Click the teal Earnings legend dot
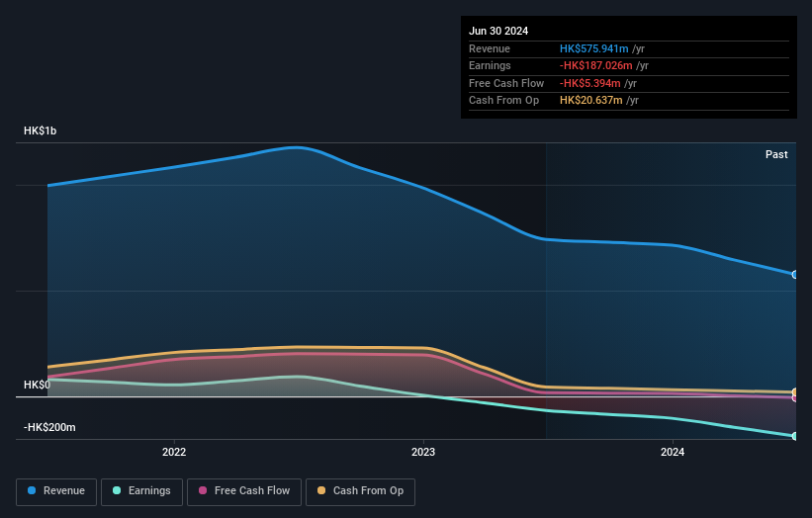The height and width of the screenshot is (518, 812). 117,490
